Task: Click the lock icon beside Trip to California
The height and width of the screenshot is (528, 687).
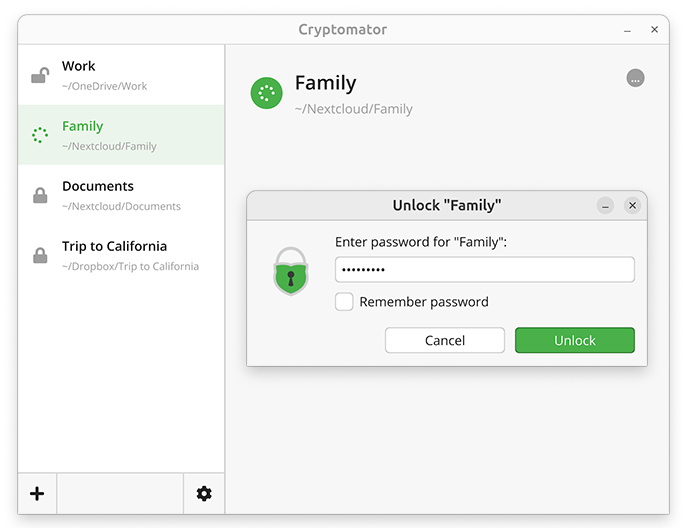Action: tap(40, 256)
